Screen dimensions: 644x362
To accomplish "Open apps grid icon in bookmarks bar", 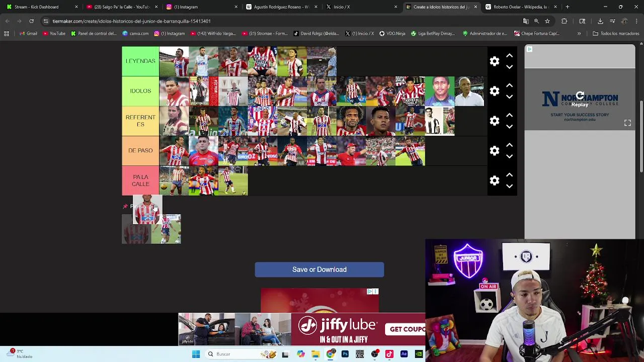I will tap(7, 34).
